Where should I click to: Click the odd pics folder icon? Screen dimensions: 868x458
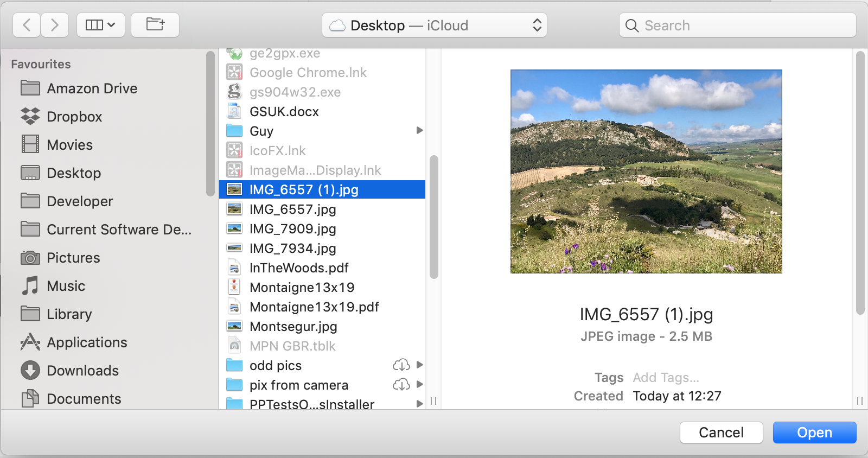click(234, 365)
